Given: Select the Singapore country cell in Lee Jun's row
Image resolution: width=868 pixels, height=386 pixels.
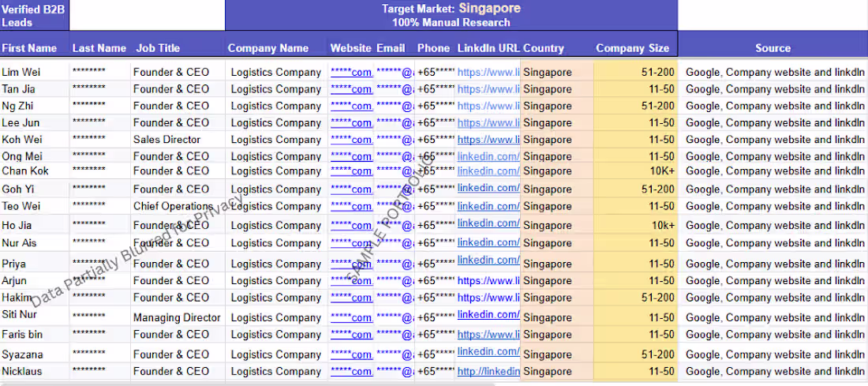Looking at the screenshot, I should pos(557,123).
